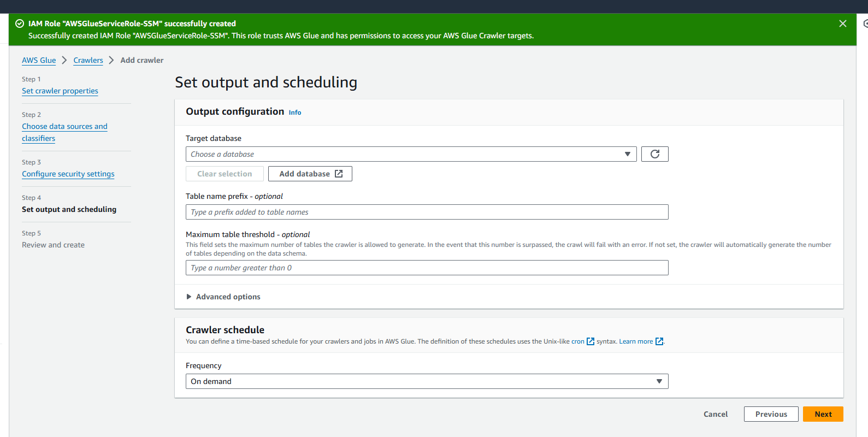Focus the Maximum table threshold field
Screen dimensions: 868x437
click(x=427, y=268)
